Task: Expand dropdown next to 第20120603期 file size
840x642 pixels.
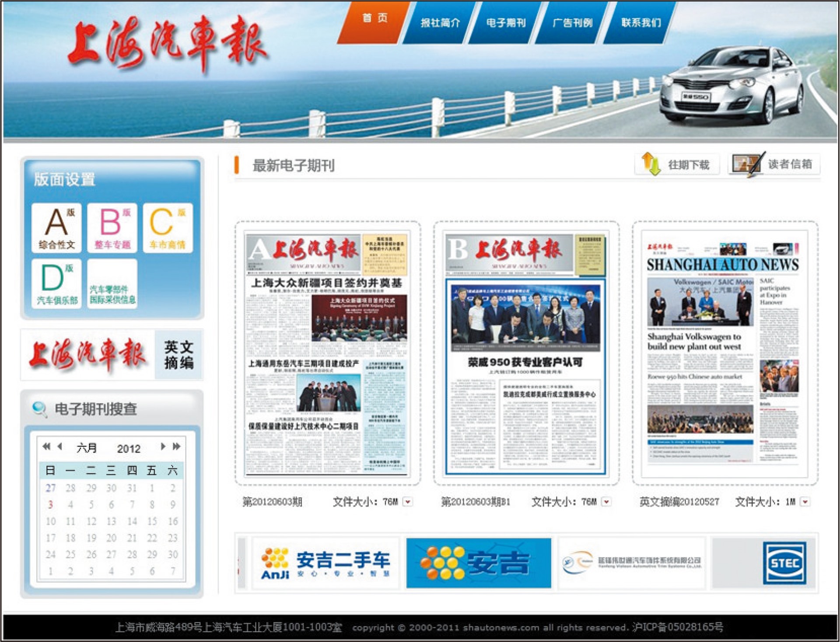Action: pyautogui.click(x=408, y=502)
